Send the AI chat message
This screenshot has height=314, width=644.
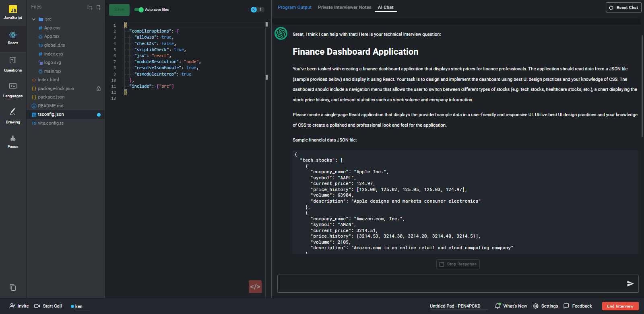tap(630, 284)
